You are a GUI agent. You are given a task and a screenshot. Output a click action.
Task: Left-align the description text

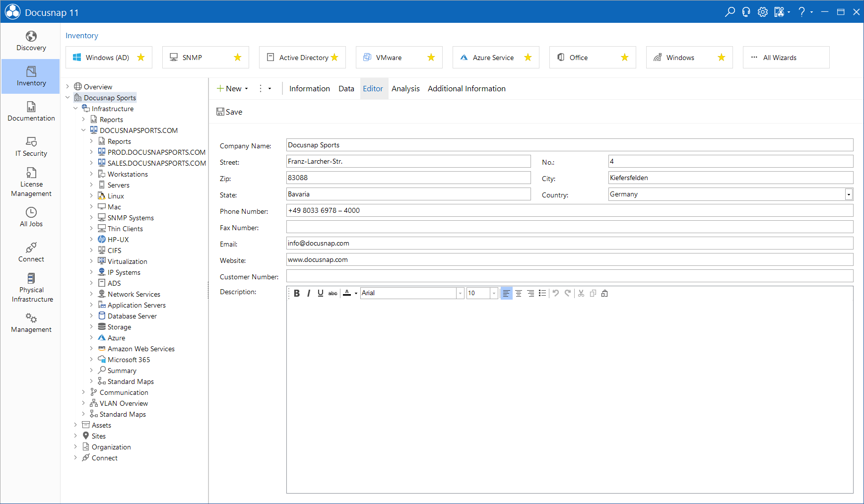tap(506, 293)
